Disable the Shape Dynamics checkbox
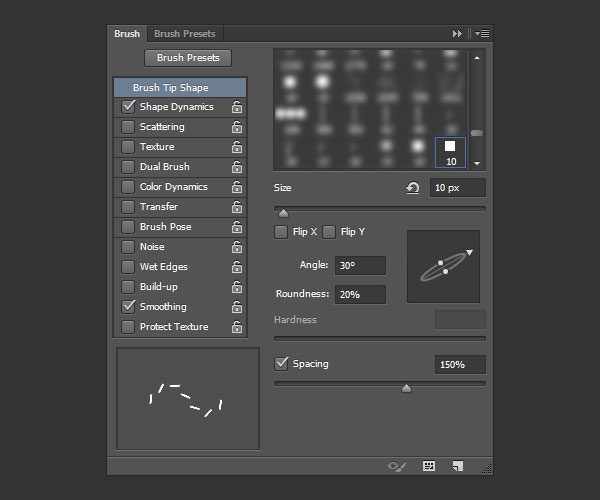This screenshot has width=600, height=500. tap(128, 107)
